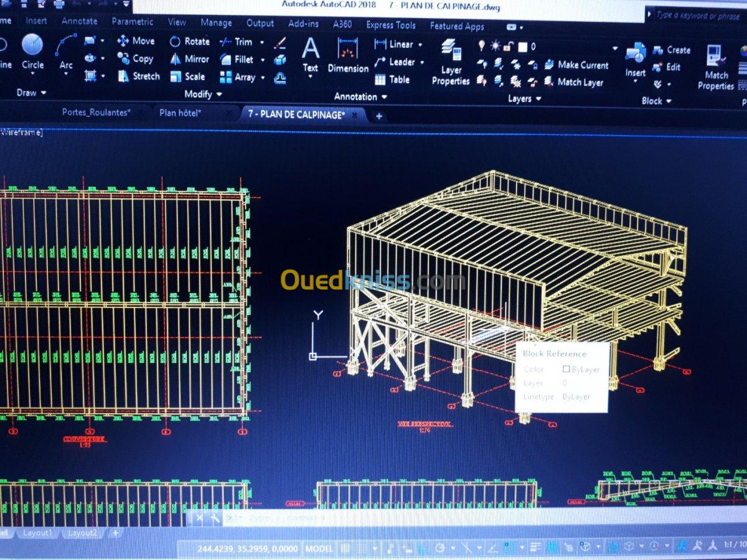Open the Insert ribbon tab
Image resolution: width=747 pixels, height=560 pixels.
click(x=36, y=21)
